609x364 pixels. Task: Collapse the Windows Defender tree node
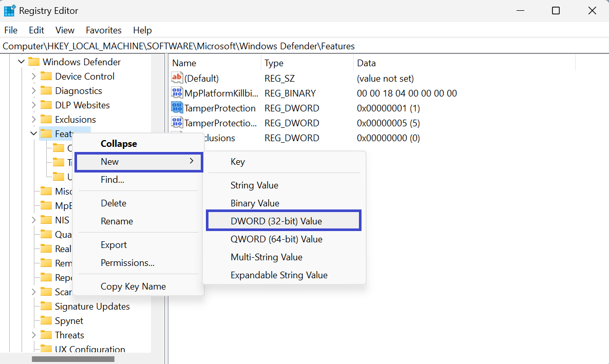22,62
